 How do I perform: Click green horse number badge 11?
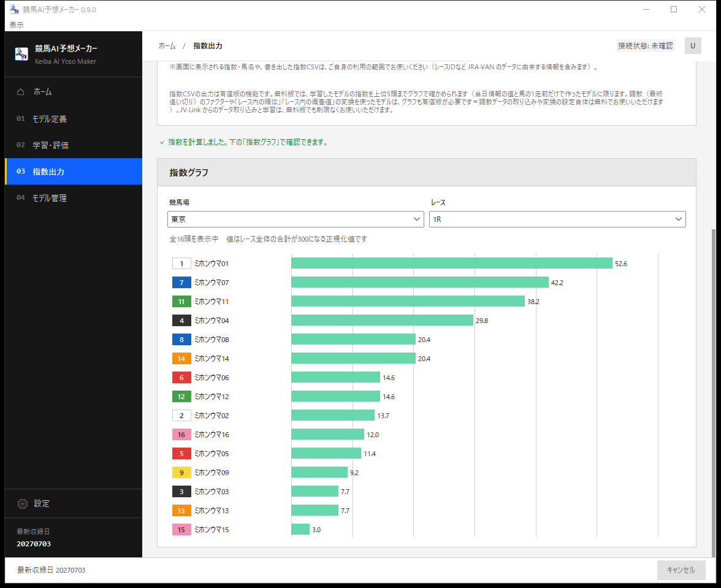pyautogui.click(x=181, y=302)
